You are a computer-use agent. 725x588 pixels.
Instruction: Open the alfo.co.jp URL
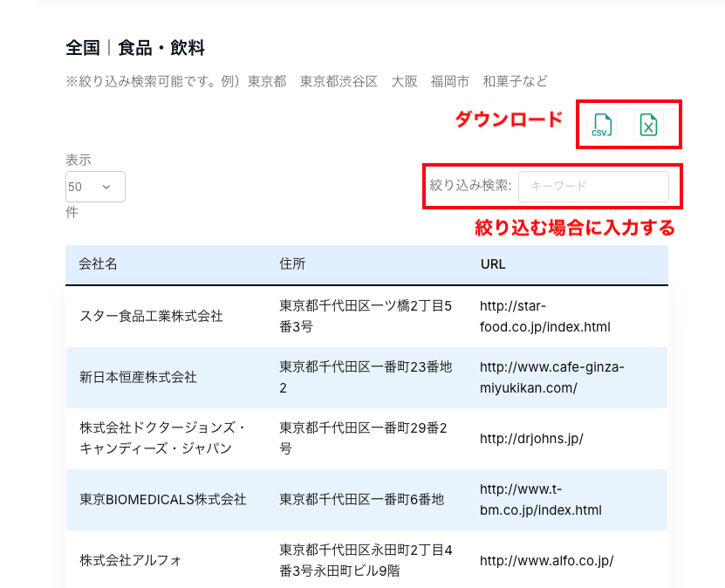click(546, 561)
